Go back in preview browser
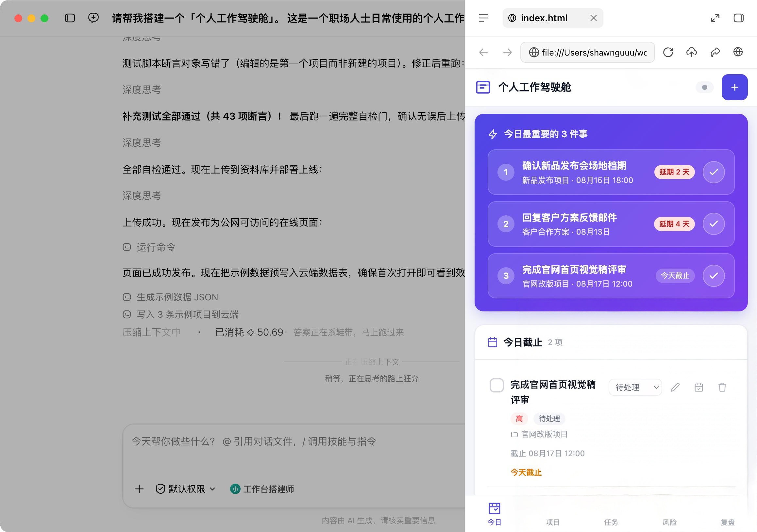 [483, 52]
